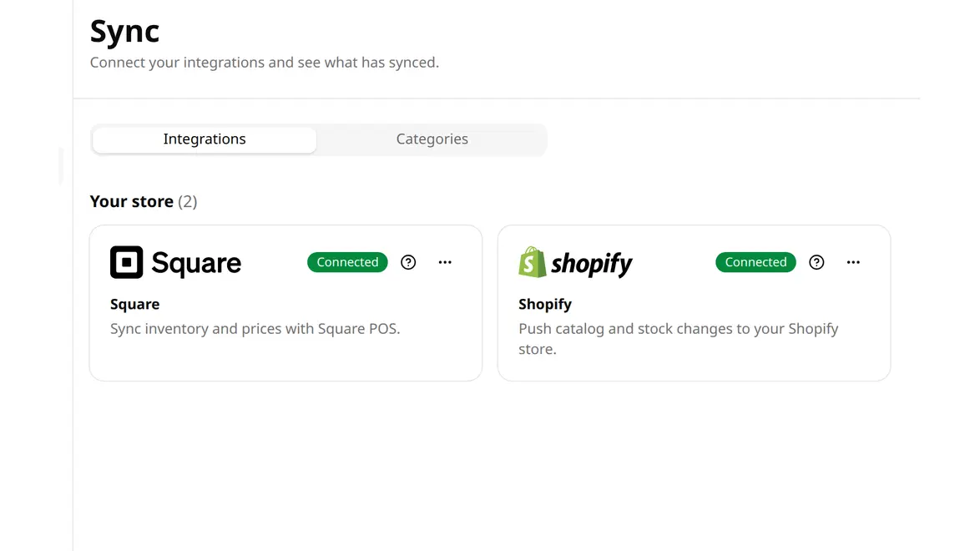Open the Square card more options menu
Image resolution: width=980 pixels, height=551 pixels.
point(445,262)
